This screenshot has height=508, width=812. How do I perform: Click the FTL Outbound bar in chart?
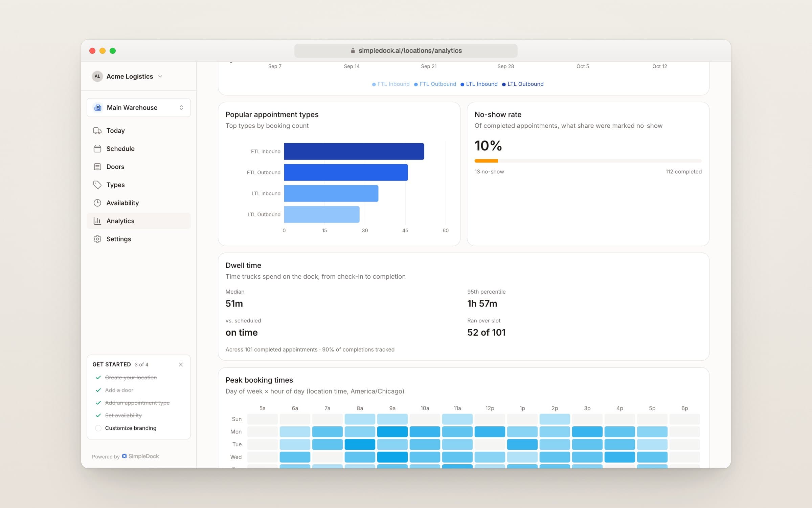[346, 172]
